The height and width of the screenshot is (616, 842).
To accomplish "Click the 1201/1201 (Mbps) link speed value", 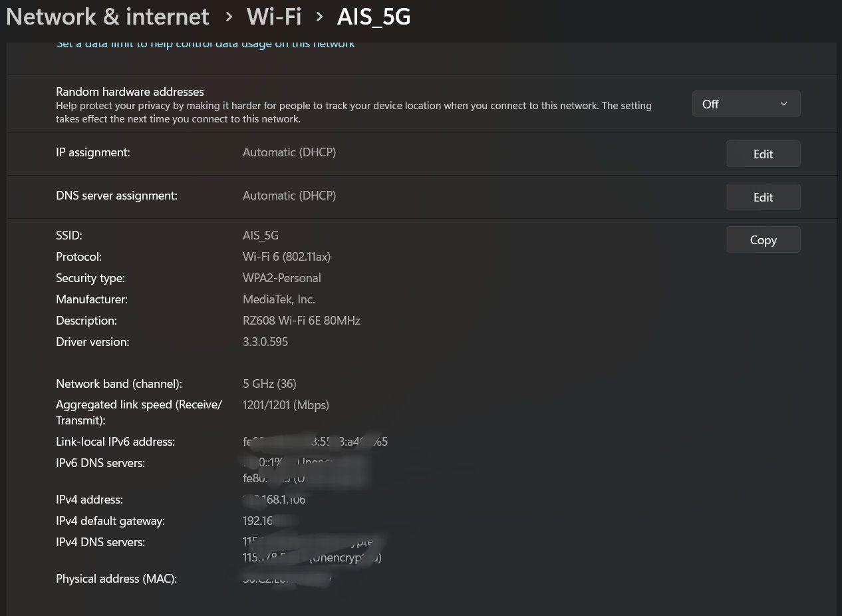I will (286, 405).
